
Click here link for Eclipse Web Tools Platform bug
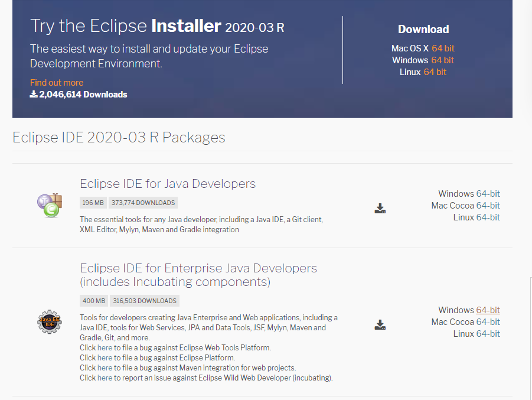105,347
